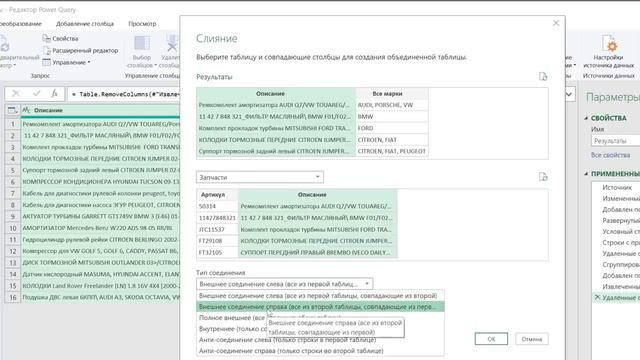Click the fx formula icon
Viewport: 640px width, 360px height.
(54, 94)
